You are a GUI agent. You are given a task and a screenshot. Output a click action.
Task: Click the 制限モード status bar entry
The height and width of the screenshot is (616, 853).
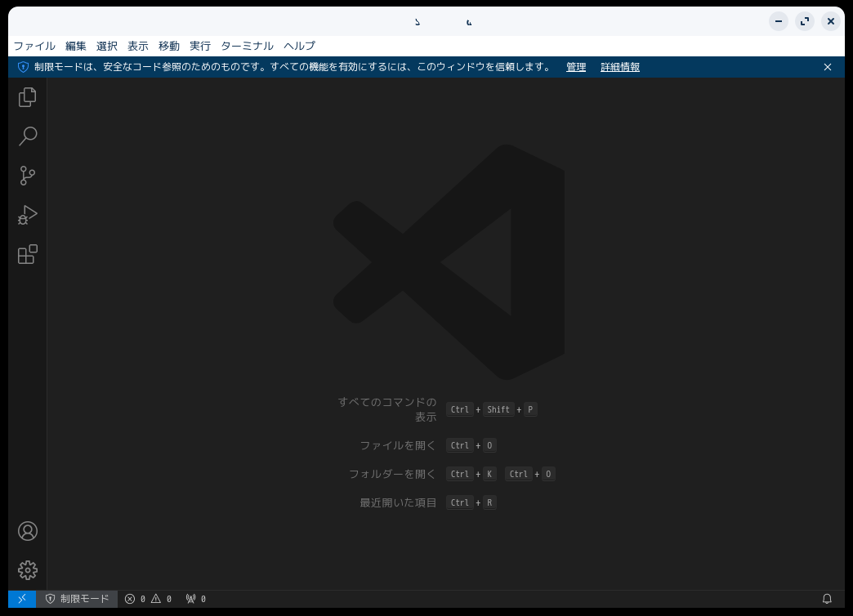77,599
